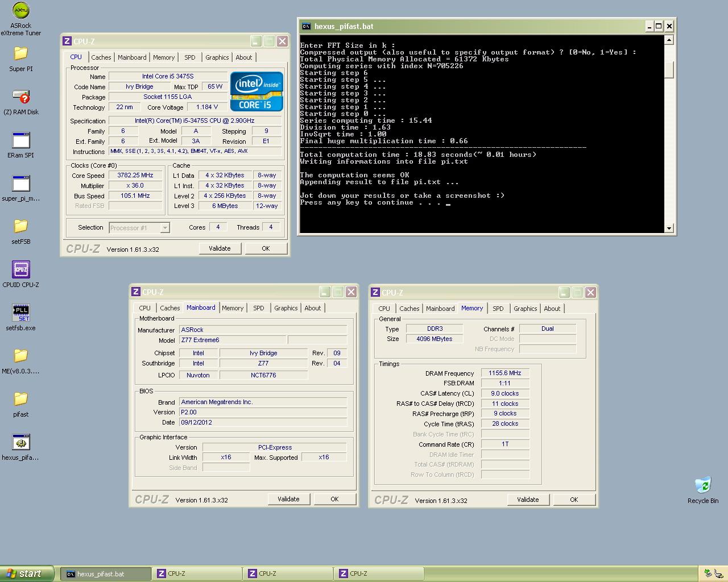The image size is (728, 582).
Task: Open SPD tab in CPU window
Action: click(190, 57)
